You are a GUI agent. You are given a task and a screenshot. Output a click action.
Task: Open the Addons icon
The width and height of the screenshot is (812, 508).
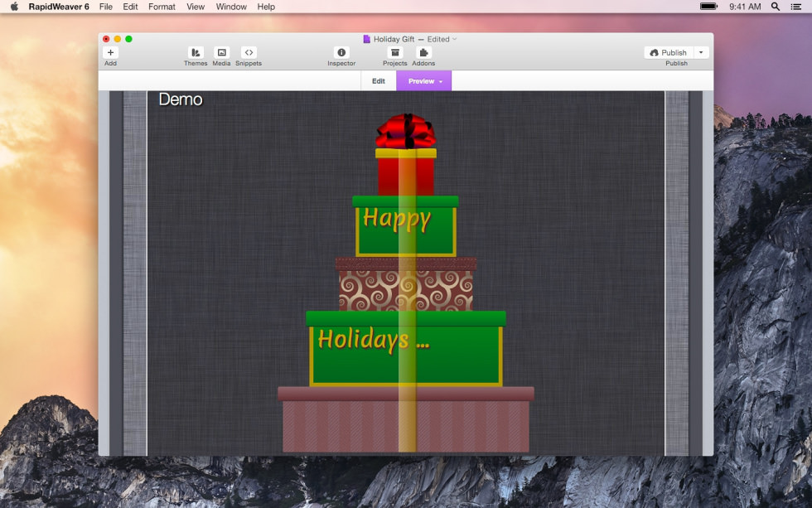click(423, 52)
